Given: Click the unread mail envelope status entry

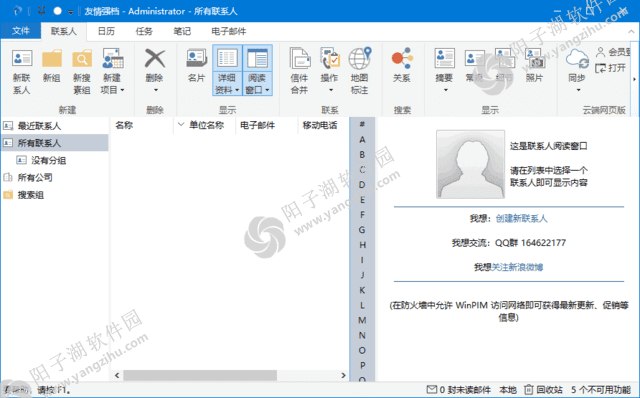Looking at the screenshot, I should coord(458,390).
